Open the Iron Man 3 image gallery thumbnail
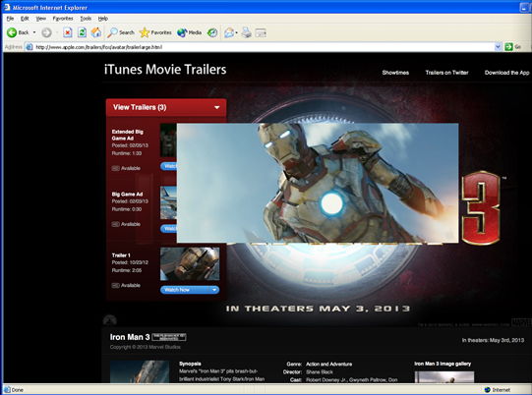 pos(444,377)
